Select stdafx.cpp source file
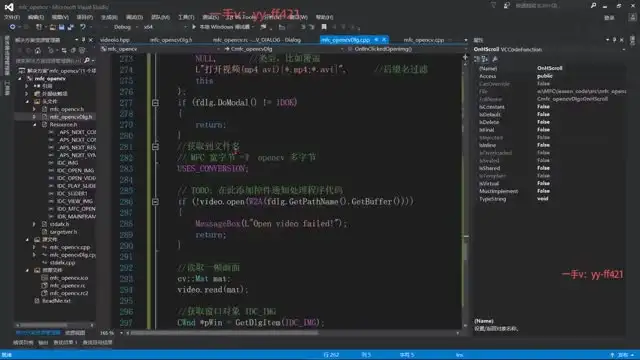 (x=62, y=262)
